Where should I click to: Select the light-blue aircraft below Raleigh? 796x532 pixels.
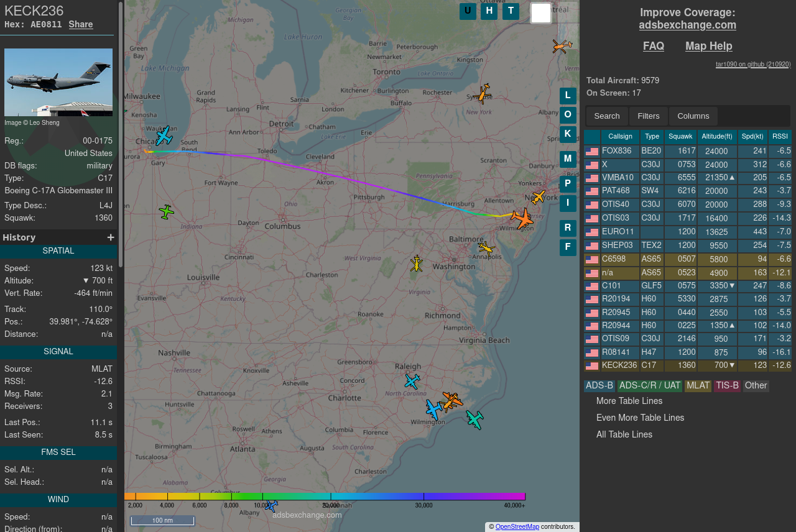(412, 381)
